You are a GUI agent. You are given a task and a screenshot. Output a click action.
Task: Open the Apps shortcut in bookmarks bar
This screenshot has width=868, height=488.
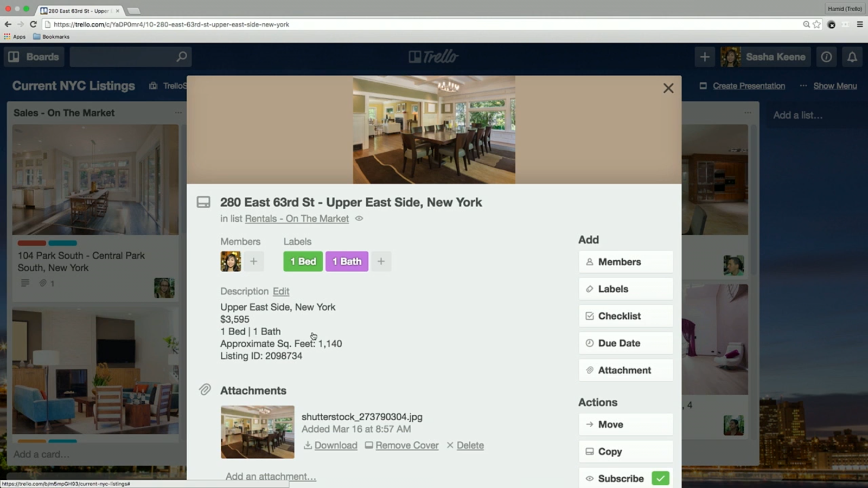coord(15,37)
